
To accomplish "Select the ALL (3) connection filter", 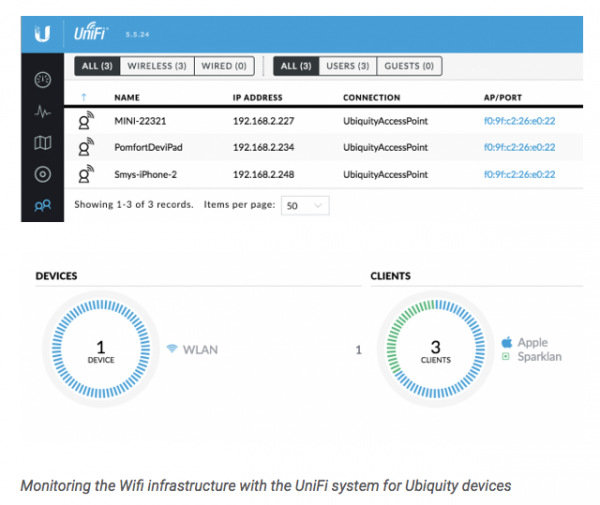I will click(x=97, y=67).
